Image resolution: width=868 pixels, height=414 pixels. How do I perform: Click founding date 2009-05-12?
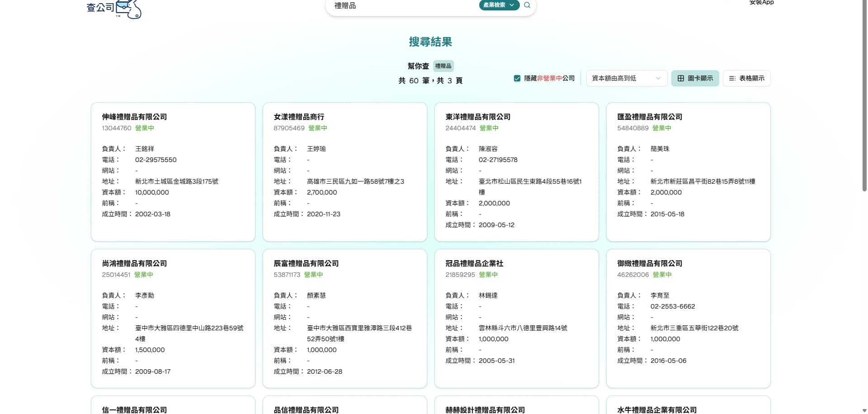point(496,225)
